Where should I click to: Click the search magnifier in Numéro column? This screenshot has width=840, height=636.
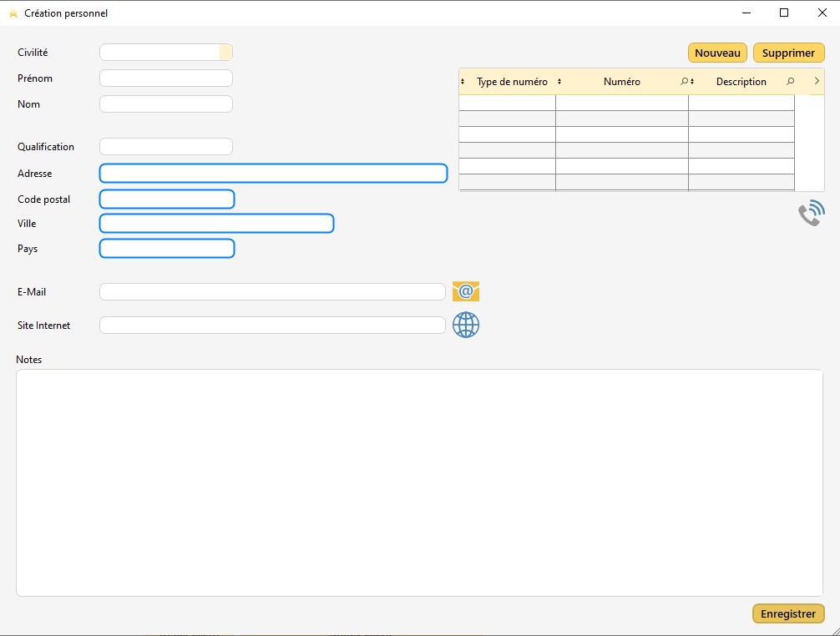684,82
